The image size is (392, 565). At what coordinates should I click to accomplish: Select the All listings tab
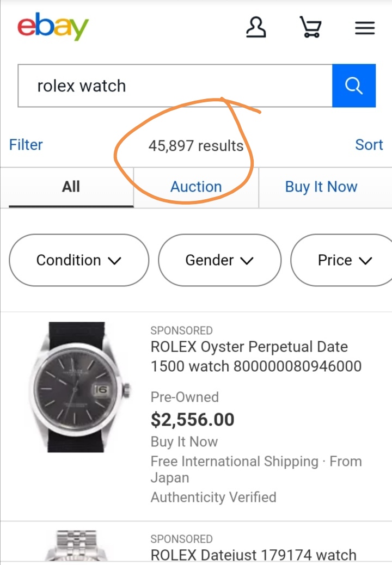71,187
